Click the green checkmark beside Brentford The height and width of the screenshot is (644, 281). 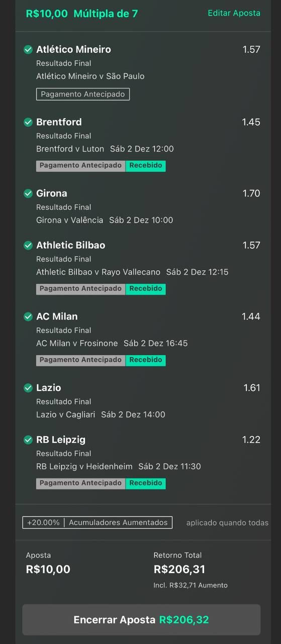click(28, 122)
